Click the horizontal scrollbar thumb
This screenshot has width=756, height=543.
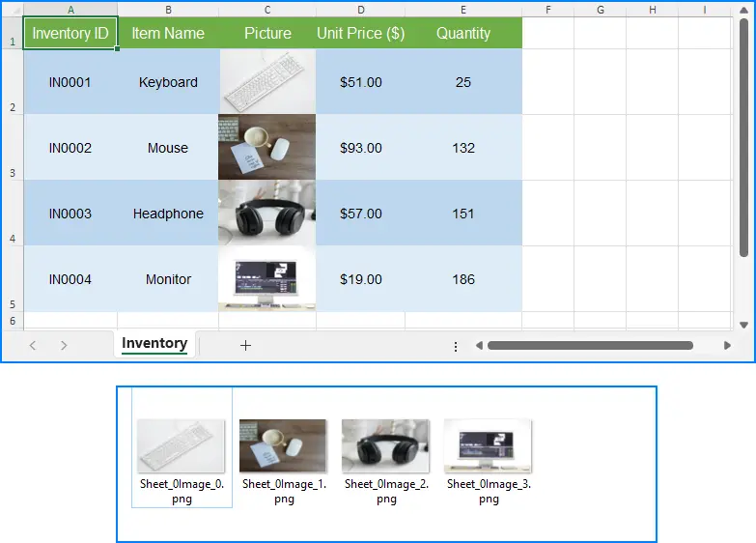590,346
